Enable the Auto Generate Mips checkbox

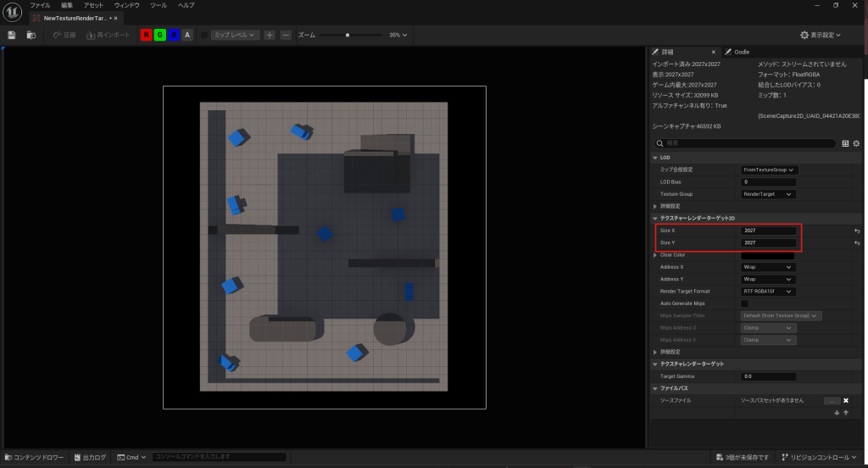pyautogui.click(x=745, y=303)
